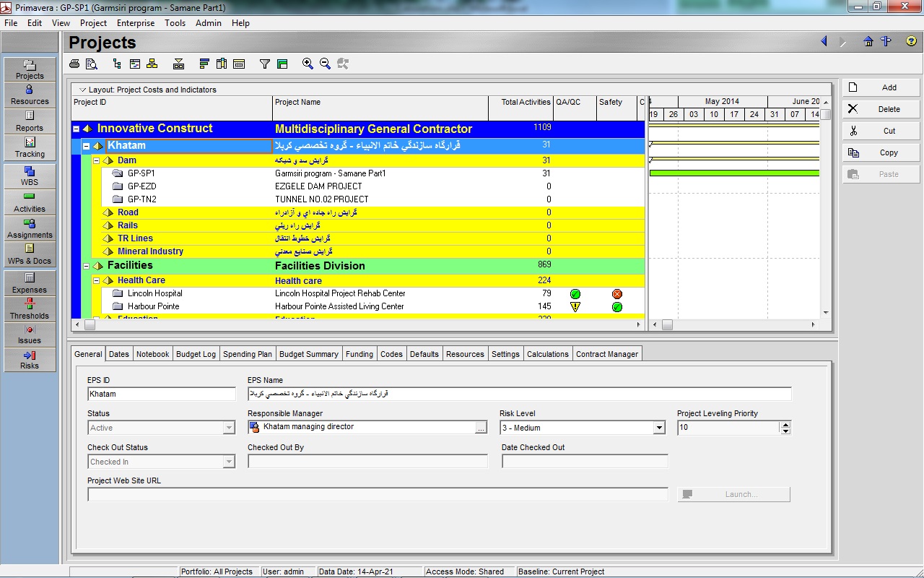
Task: Collapse the Facilities EPS node
Action: [x=86, y=267]
